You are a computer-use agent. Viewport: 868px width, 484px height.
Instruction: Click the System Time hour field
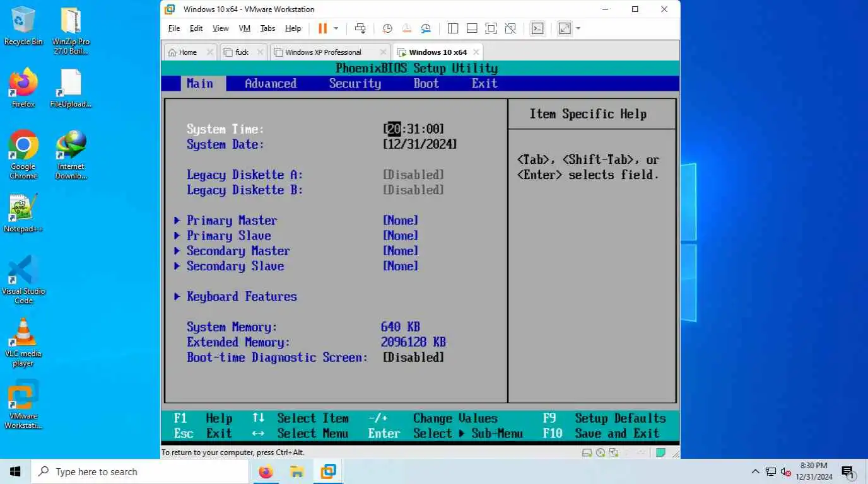(394, 129)
